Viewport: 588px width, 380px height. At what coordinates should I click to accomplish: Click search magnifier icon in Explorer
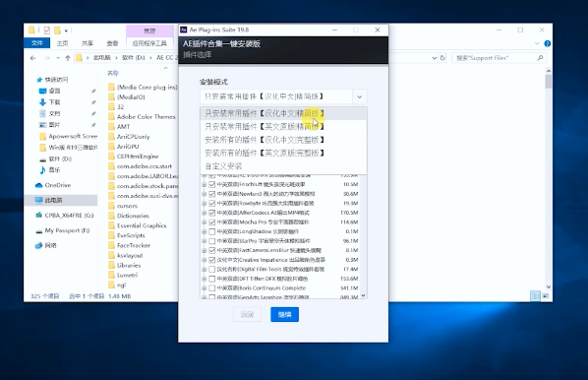(x=540, y=58)
